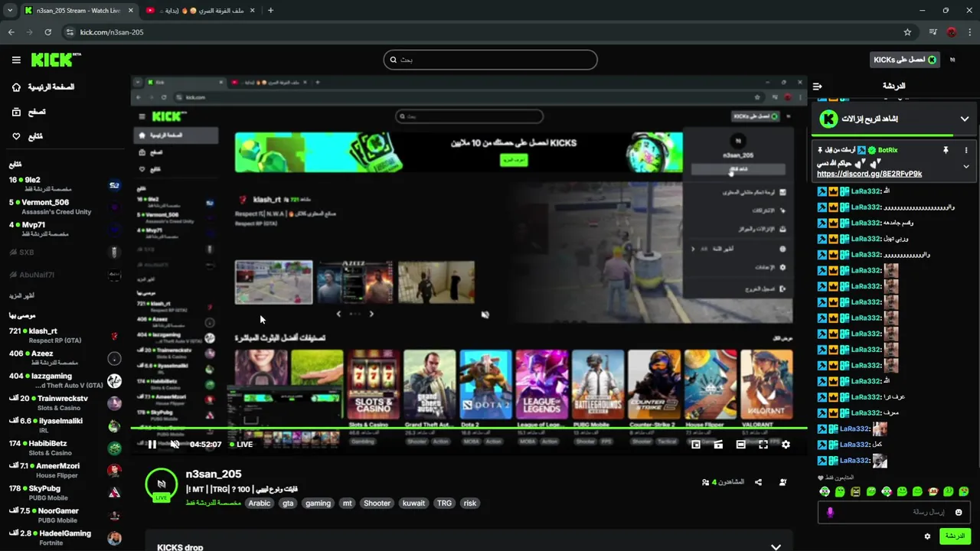Screen dimensions: 980x551
Task: Select the risk tag
Action: pyautogui.click(x=470, y=504)
